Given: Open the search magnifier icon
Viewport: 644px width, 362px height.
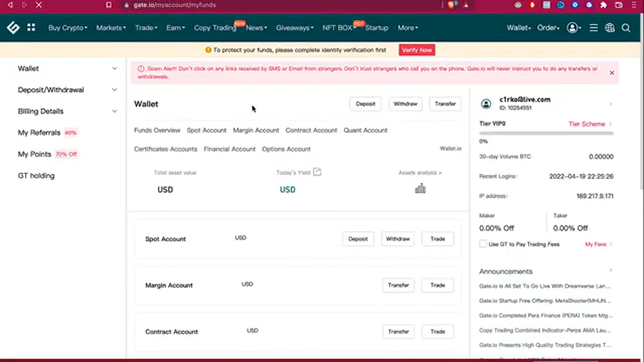Looking at the screenshot, I should (x=626, y=27).
